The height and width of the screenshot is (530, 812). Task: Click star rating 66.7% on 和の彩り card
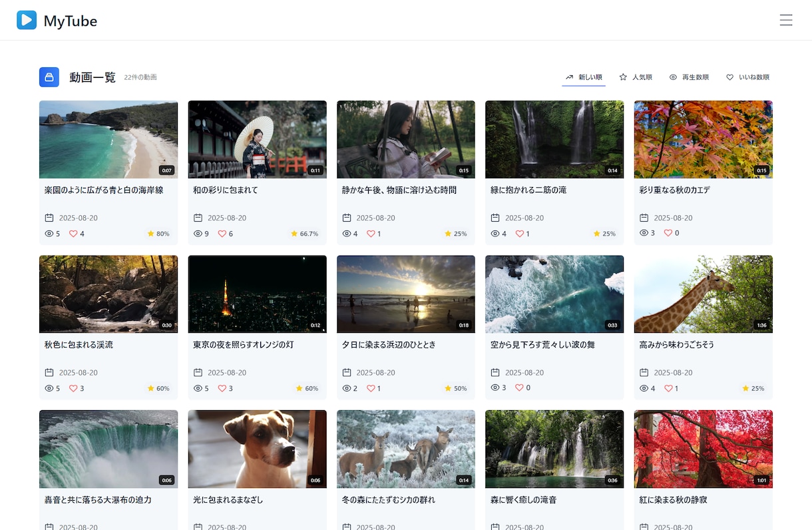pos(305,234)
